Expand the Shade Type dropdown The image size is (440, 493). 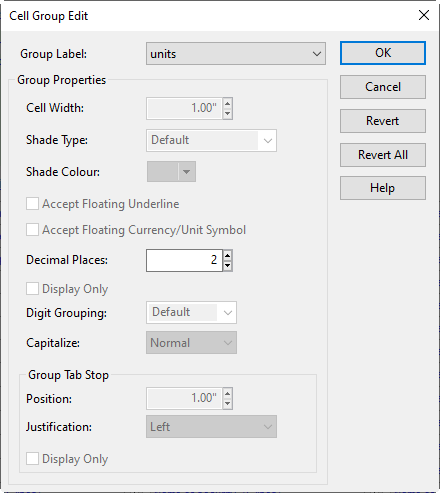click(x=211, y=140)
